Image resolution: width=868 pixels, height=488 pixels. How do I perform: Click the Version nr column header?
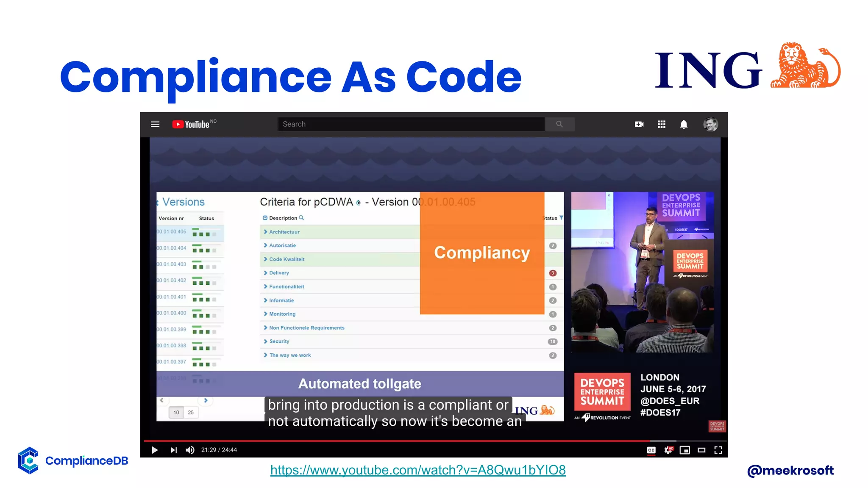pos(171,219)
